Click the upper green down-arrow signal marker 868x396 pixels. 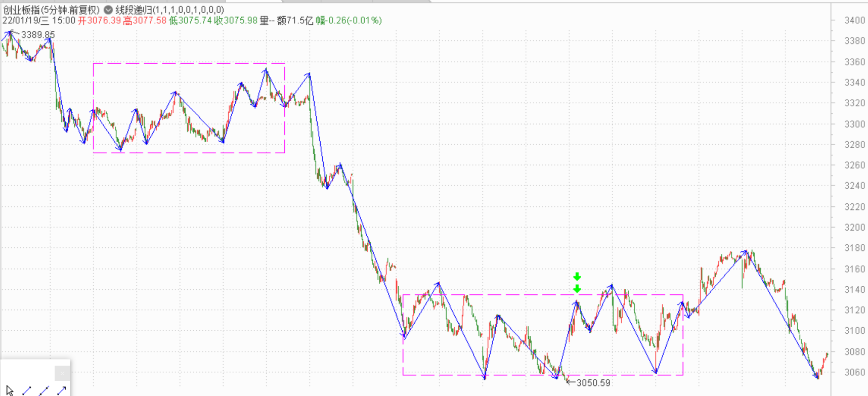pyautogui.click(x=577, y=277)
